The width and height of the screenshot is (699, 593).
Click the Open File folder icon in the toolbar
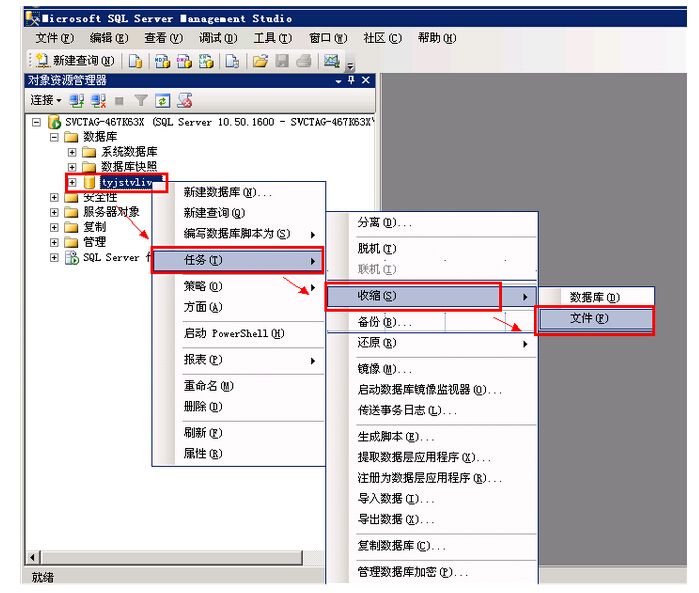click(x=260, y=61)
